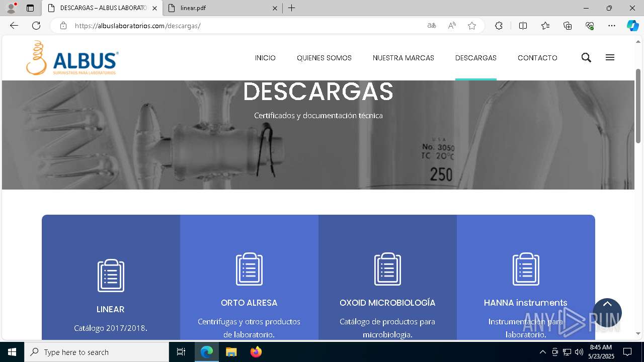The width and height of the screenshot is (644, 362).
Task: Click the browser back arrow
Action: point(14,26)
